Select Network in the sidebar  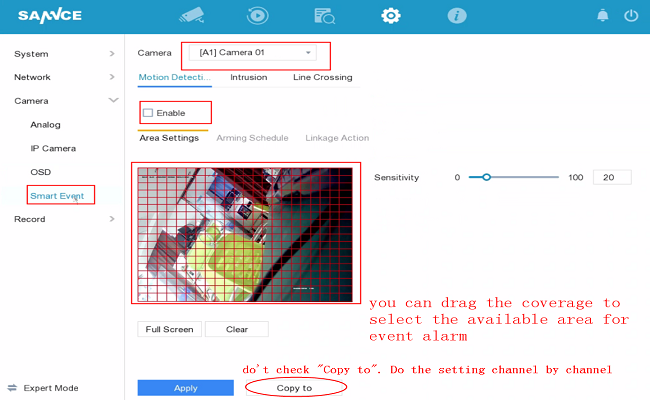click(x=32, y=77)
